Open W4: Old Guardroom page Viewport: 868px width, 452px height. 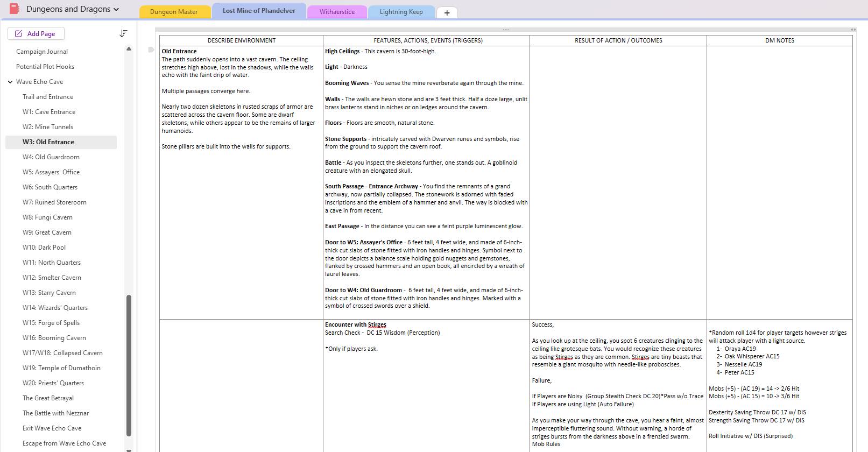click(x=51, y=157)
